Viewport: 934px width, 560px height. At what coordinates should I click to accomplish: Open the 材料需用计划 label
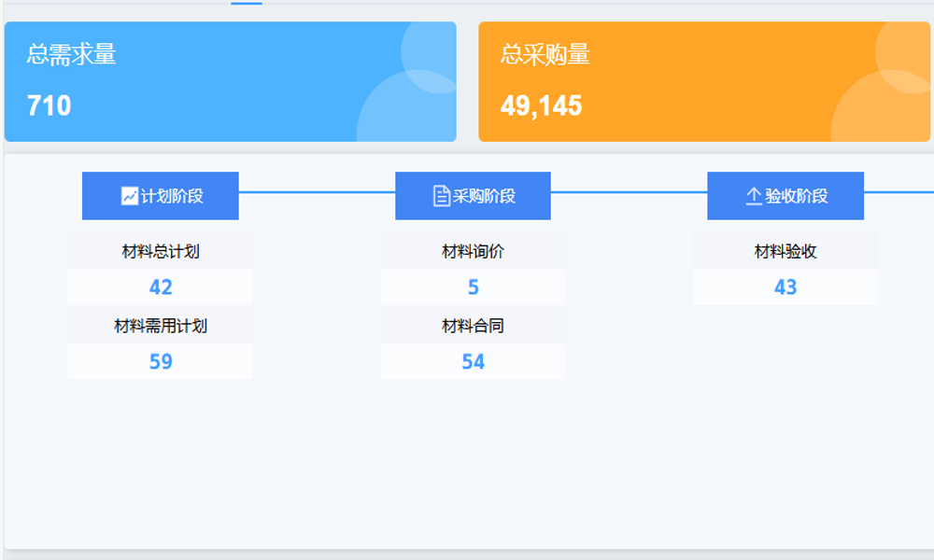[161, 326]
